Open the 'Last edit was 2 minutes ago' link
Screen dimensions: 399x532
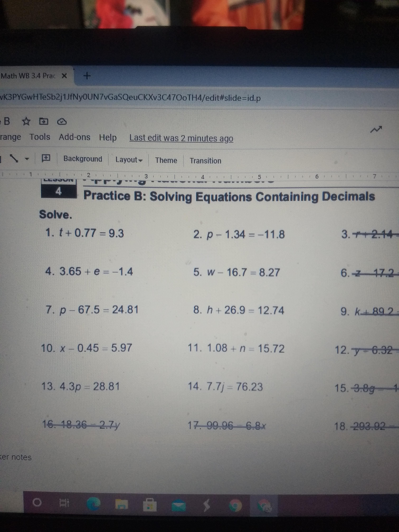[181, 138]
